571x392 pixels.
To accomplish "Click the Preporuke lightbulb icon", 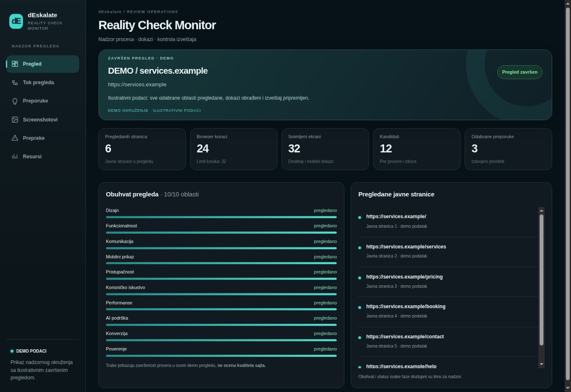I will click(15, 101).
